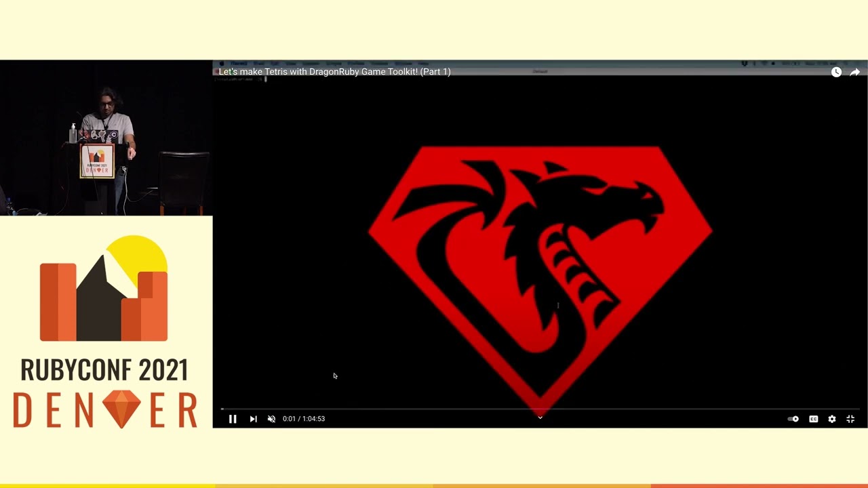This screenshot has height=488, width=868.
Task: Select the speaker camera feed thumbnail
Action: coord(106,138)
